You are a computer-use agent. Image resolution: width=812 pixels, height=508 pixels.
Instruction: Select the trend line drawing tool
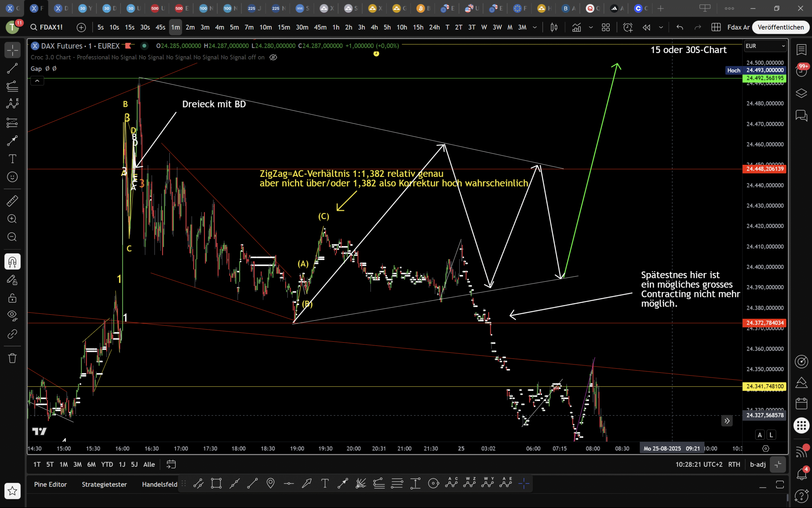12,68
